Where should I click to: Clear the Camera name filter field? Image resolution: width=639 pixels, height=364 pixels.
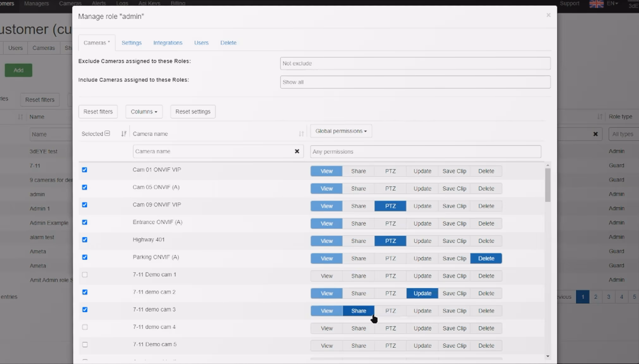pyautogui.click(x=297, y=151)
